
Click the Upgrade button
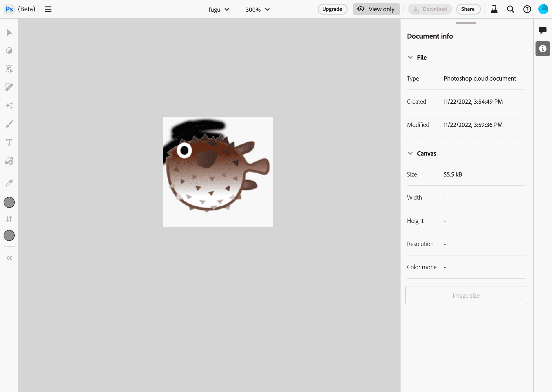tap(332, 9)
